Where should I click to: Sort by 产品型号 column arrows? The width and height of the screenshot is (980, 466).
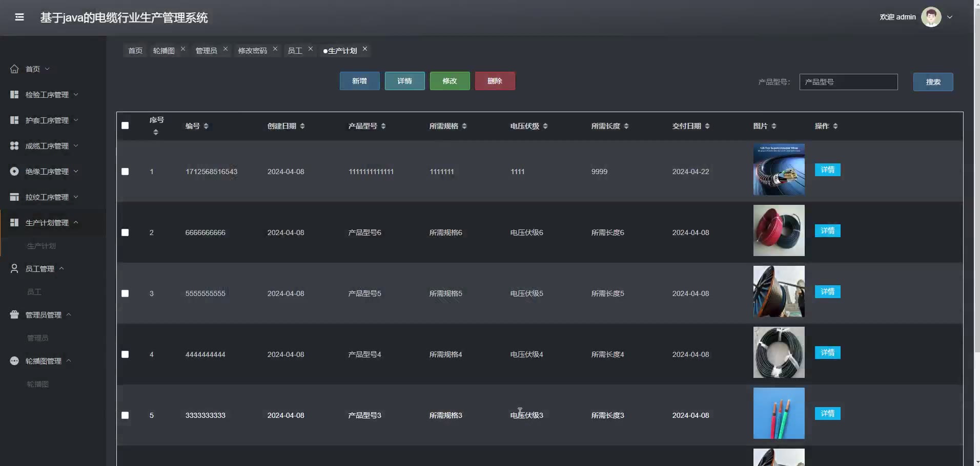[383, 126]
